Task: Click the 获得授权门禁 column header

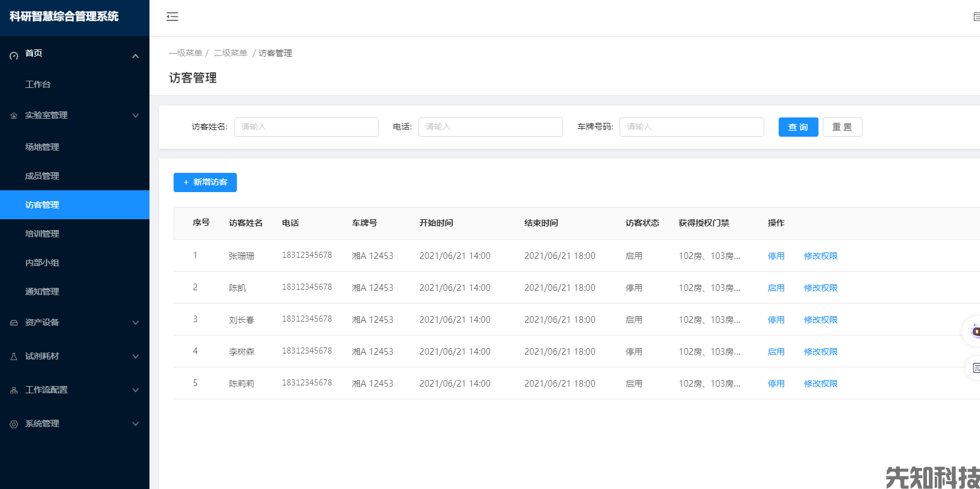Action: point(704,223)
